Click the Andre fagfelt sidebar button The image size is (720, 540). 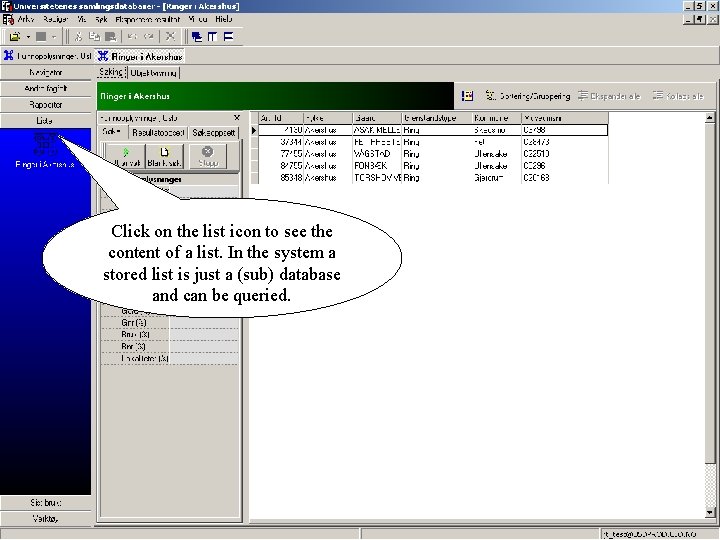tap(45, 88)
